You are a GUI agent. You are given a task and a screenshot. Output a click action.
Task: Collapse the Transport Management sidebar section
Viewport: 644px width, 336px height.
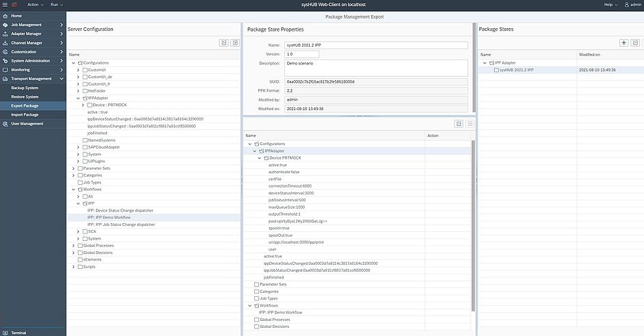pyautogui.click(x=61, y=79)
